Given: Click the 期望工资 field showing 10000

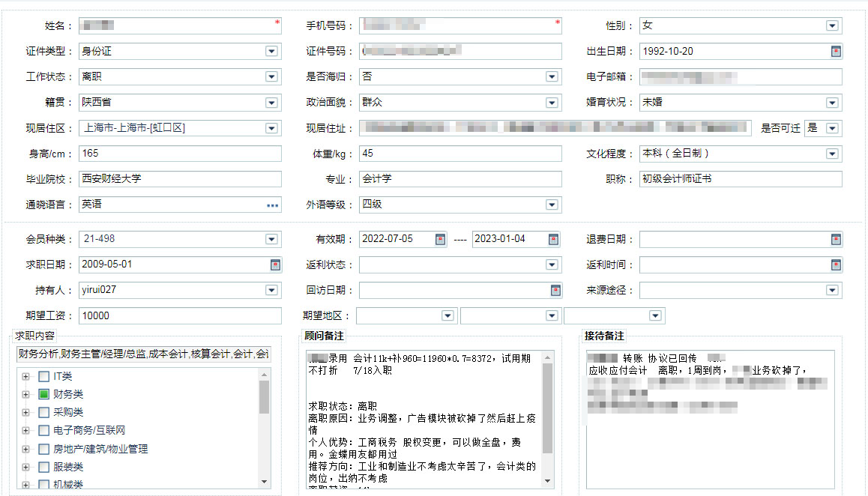Looking at the screenshot, I should click(180, 315).
